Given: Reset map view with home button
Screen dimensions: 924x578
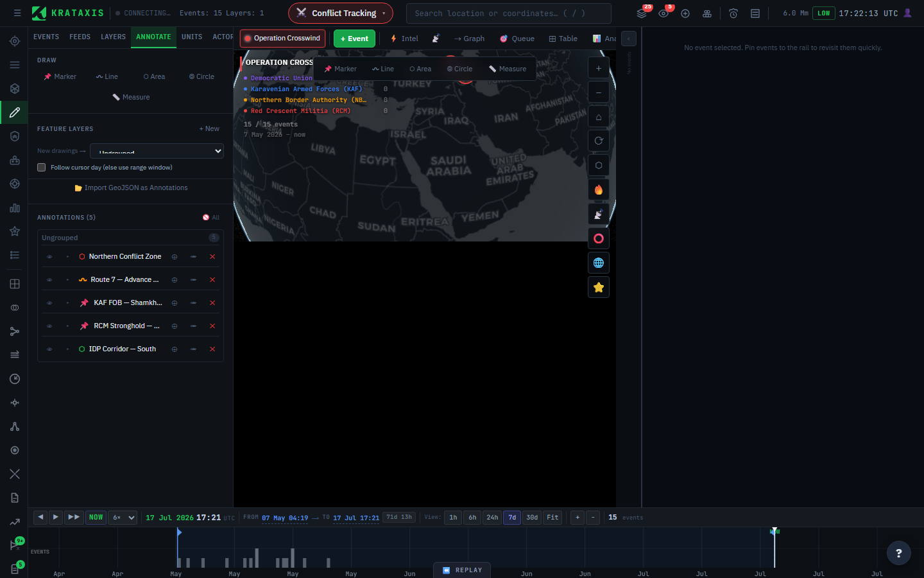Looking at the screenshot, I should (599, 117).
